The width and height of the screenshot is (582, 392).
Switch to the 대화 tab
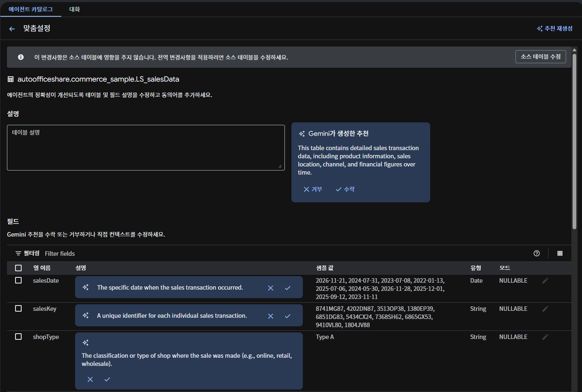pyautogui.click(x=75, y=9)
